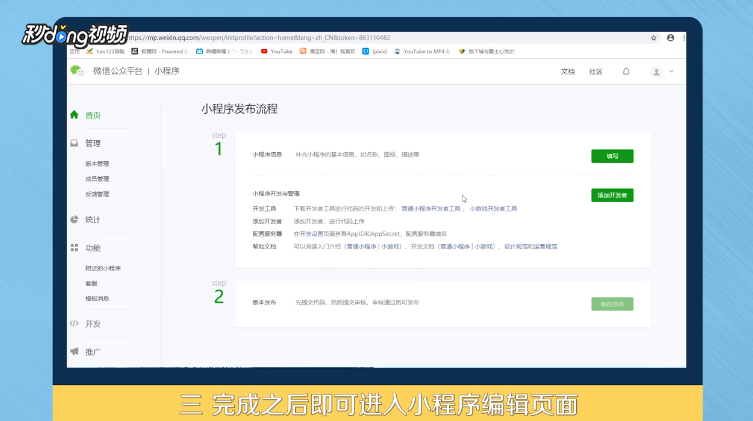The image size is (753, 421).
Task: Open the last bookmark with heart icon
Action: 486,51
